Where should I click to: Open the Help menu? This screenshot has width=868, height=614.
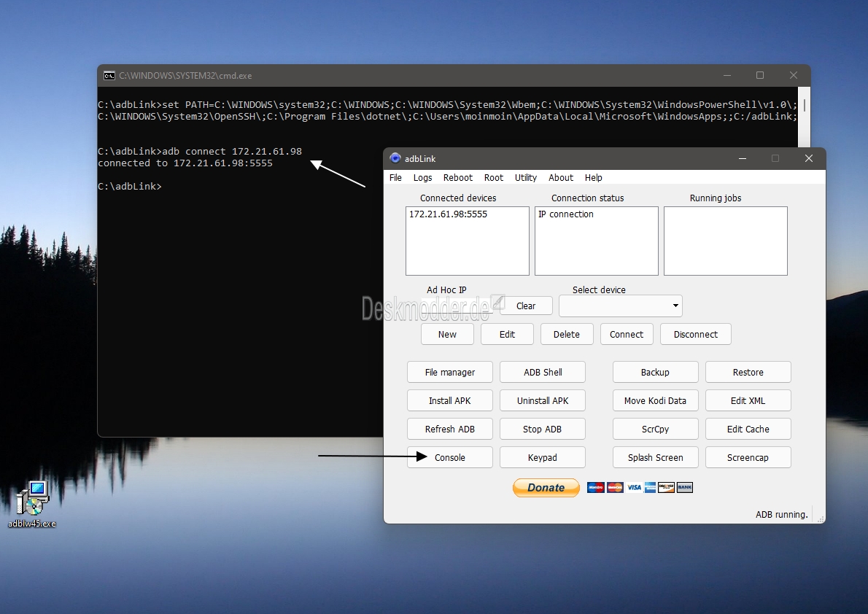[594, 178]
